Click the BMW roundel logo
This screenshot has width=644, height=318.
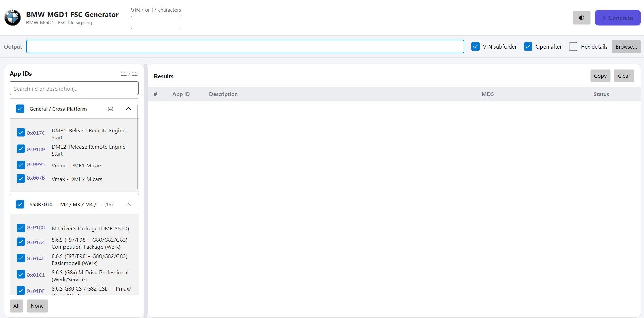click(x=13, y=18)
